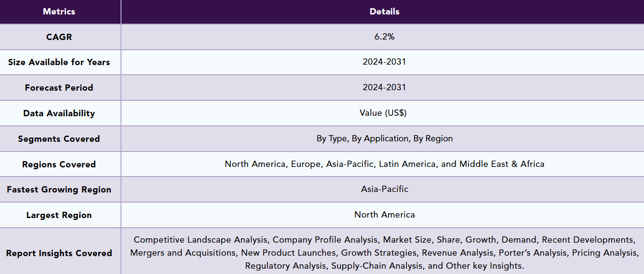Select the Report Insights Covered label
This screenshot has width=644, height=274.
pos(59,253)
